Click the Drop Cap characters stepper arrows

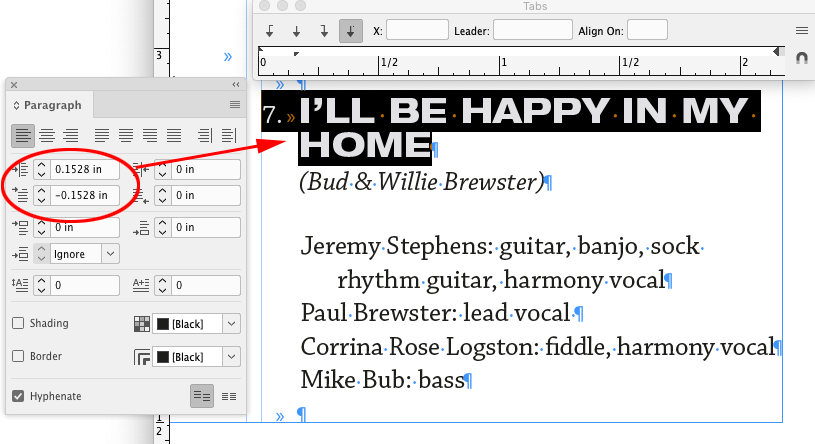(163, 285)
